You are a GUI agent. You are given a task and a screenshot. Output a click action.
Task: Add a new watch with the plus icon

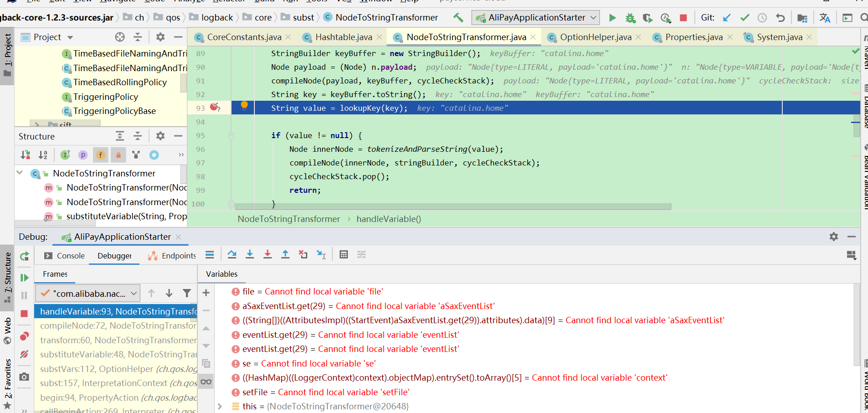coord(206,293)
